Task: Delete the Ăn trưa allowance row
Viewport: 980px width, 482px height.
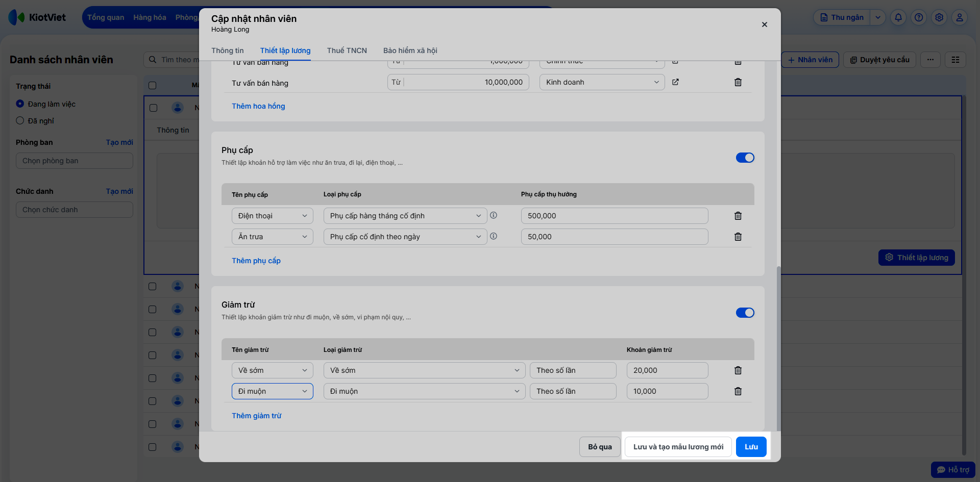Action: point(738,237)
